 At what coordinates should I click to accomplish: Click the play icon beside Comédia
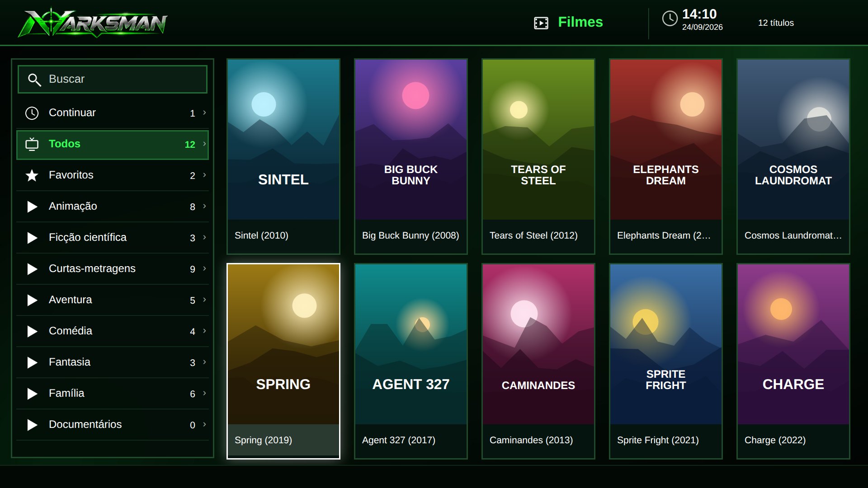32,331
